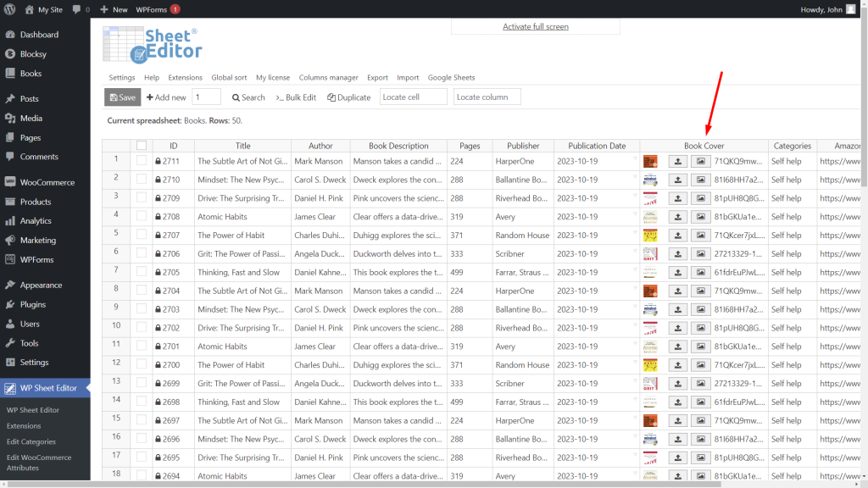The width and height of the screenshot is (868, 488).
Task: Open Blocksy in the sidebar
Action: 33,53
